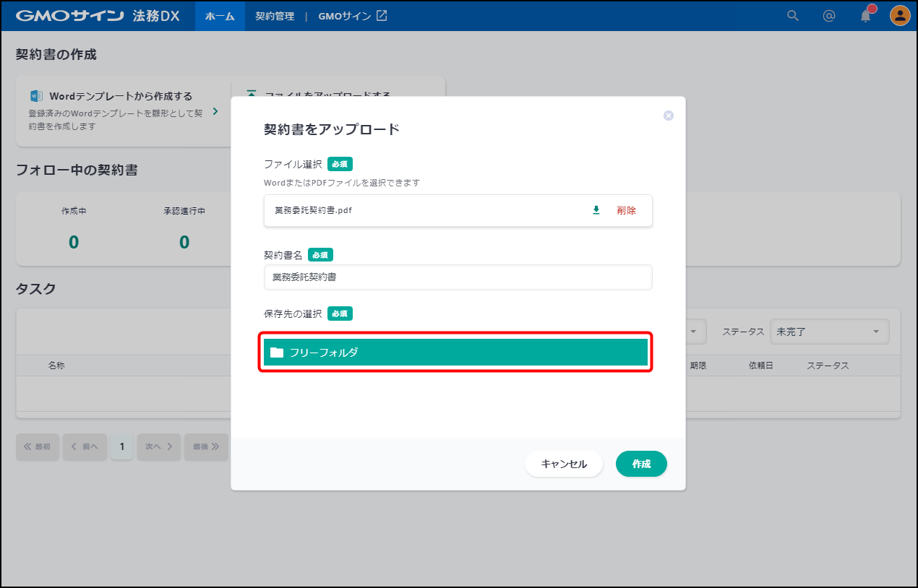Viewport: 918px width, 588px height.
Task: Open the notifications bell
Action: (865, 16)
